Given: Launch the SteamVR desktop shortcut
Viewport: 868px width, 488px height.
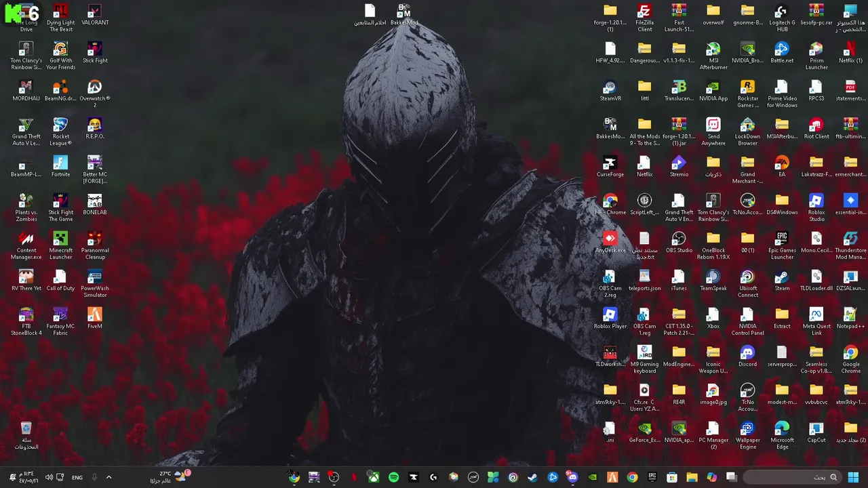Looking at the screenshot, I should [x=610, y=91].
